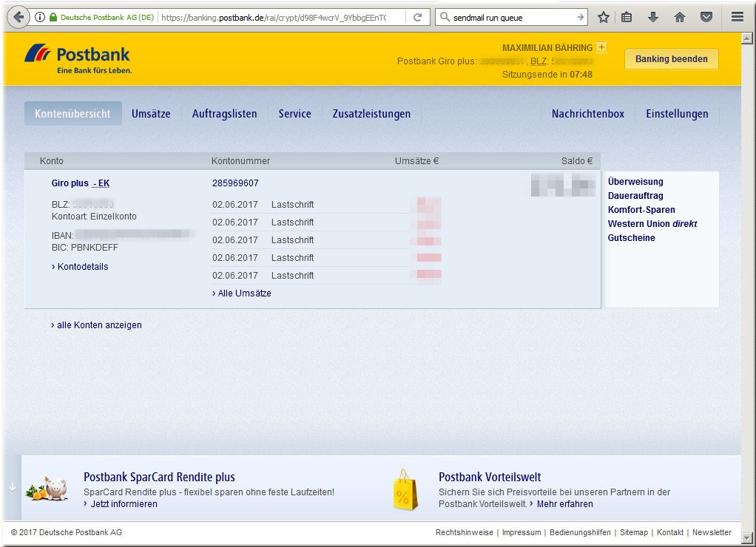Open the Sitemap footer link

tap(633, 532)
